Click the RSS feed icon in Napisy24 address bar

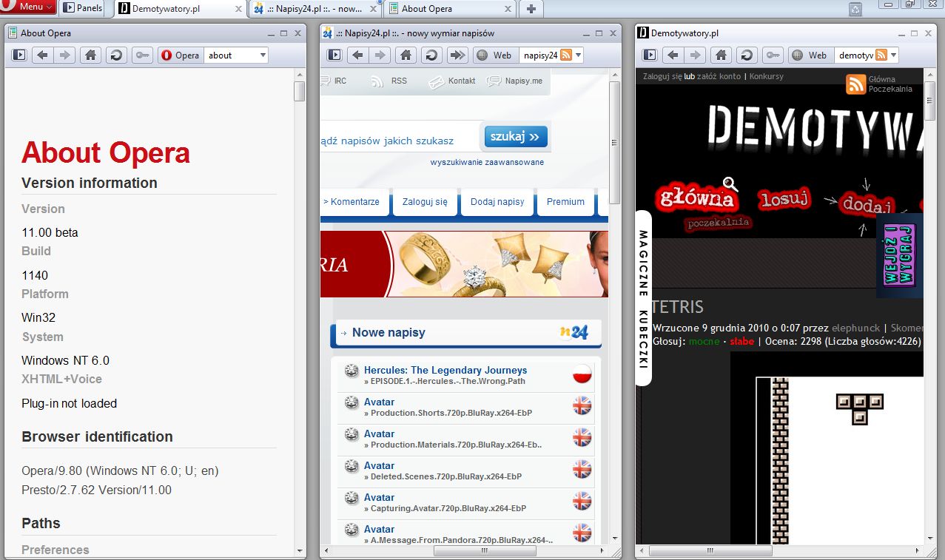coord(565,55)
